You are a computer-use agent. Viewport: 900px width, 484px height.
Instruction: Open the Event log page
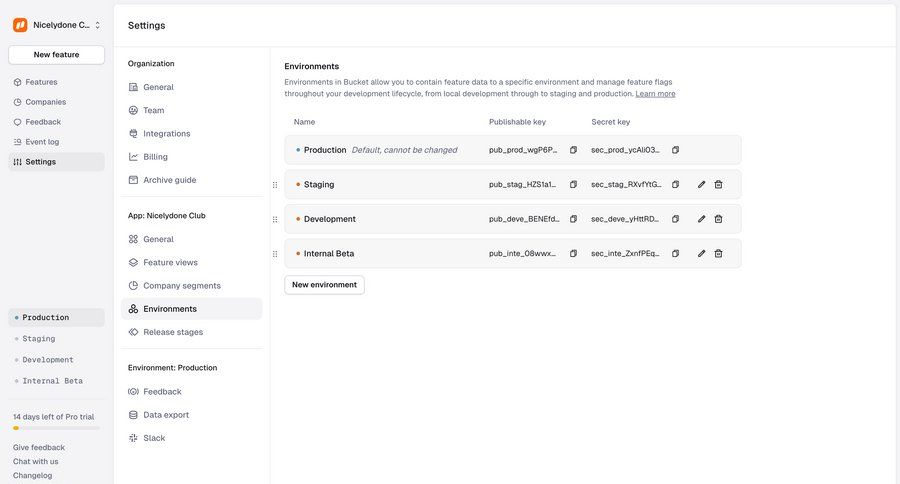coord(56,142)
